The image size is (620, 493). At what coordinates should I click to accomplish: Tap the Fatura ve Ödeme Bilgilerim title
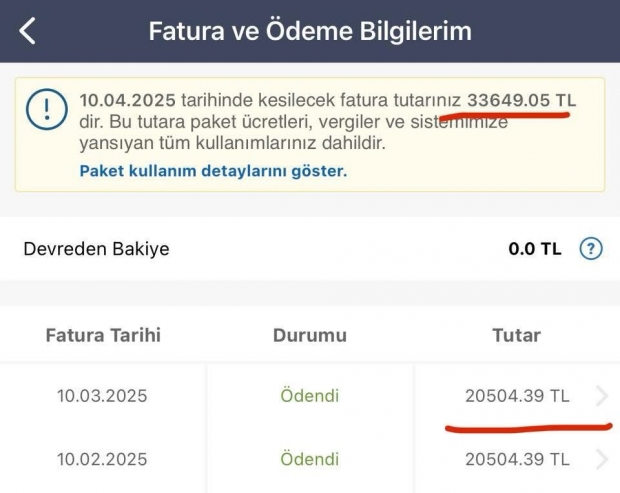point(310,30)
